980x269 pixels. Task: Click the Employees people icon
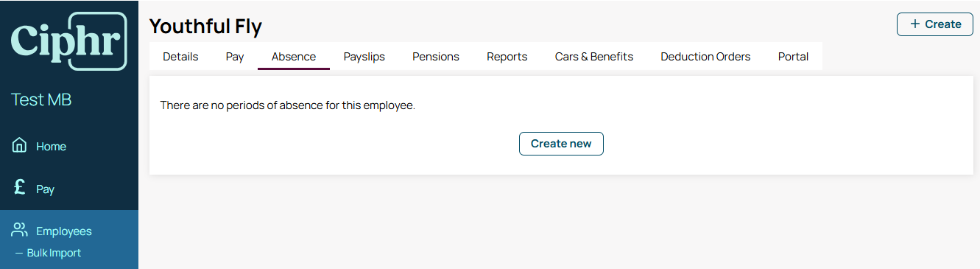[20, 230]
